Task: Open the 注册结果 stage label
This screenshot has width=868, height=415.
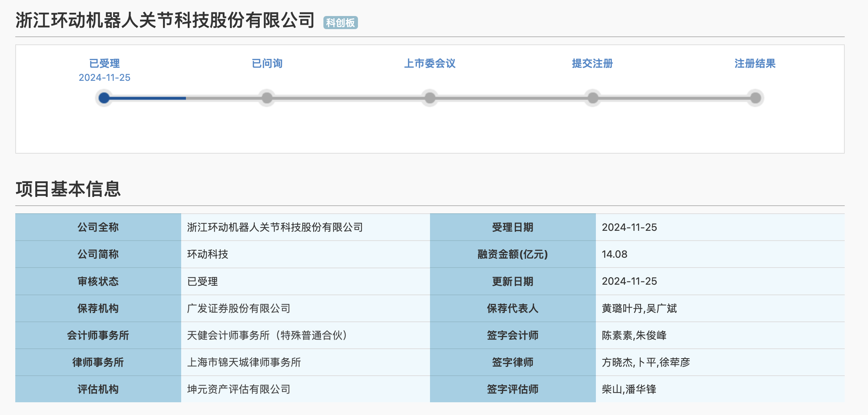Action: coord(755,63)
